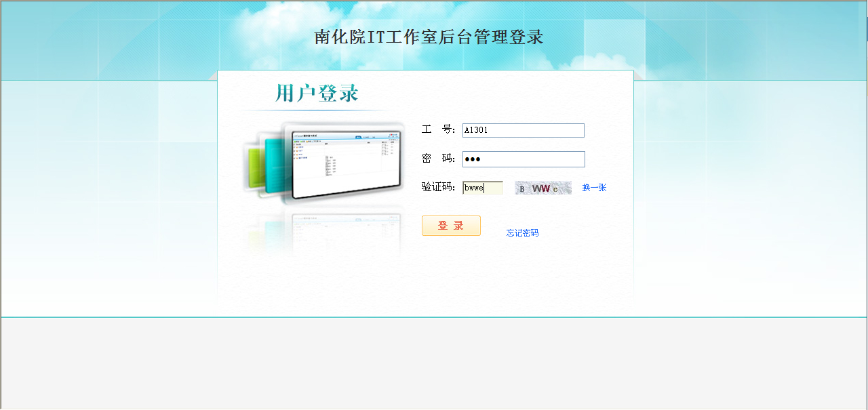Click the teal panel in the illustration
Viewport: 868px width, 410px height.
coord(273,166)
